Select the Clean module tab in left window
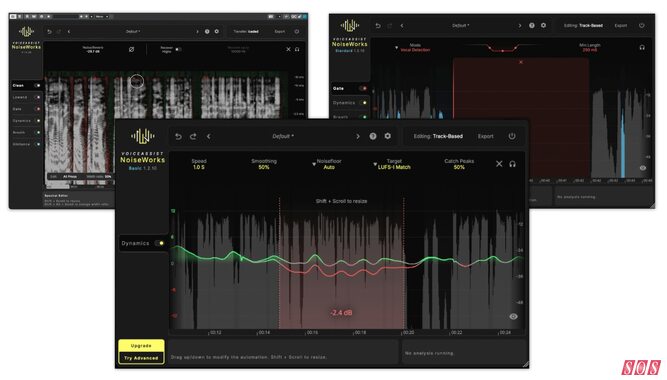This screenshot has width=667, height=380. 26,86
